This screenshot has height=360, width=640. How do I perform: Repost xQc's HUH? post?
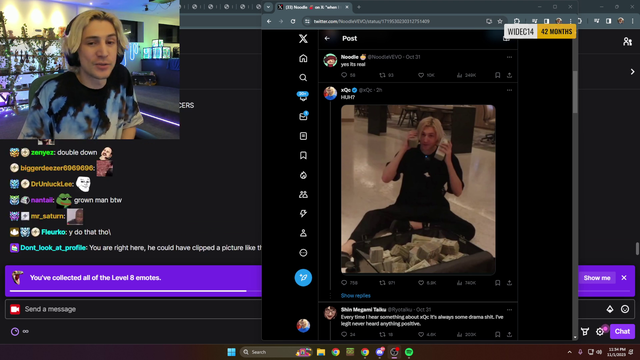[382, 282]
